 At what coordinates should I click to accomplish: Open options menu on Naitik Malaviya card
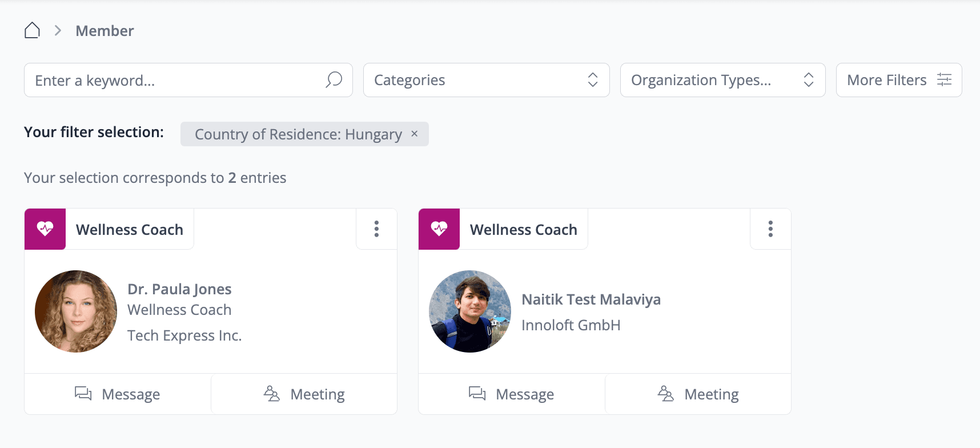coord(770,229)
